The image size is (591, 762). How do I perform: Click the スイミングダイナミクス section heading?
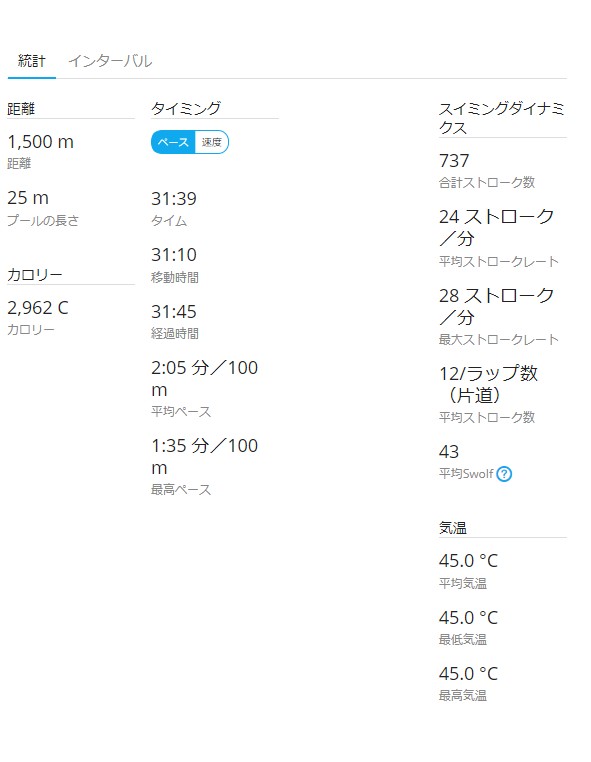502,118
